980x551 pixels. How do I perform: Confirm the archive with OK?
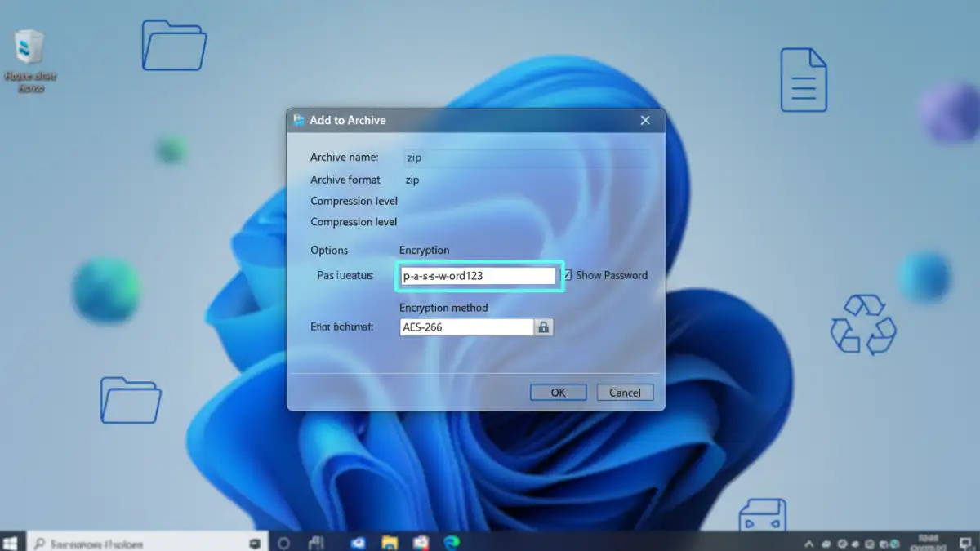pyautogui.click(x=558, y=392)
